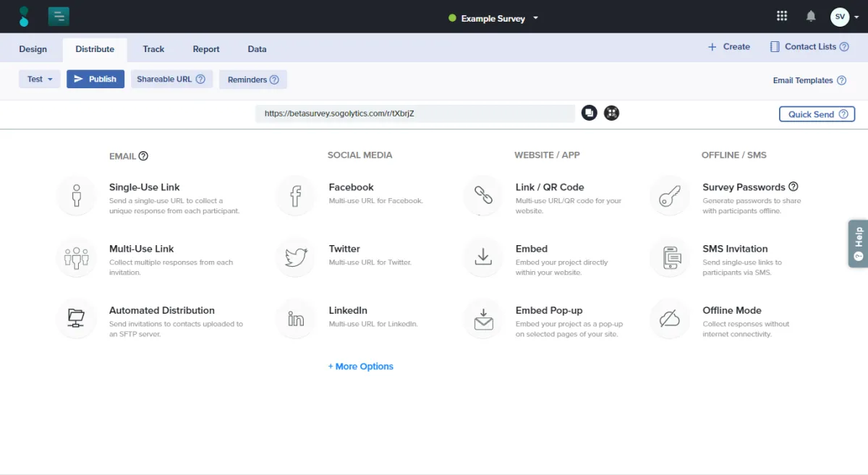This screenshot has width=868, height=475.
Task: Click the copy URL icon
Action: coord(589,113)
